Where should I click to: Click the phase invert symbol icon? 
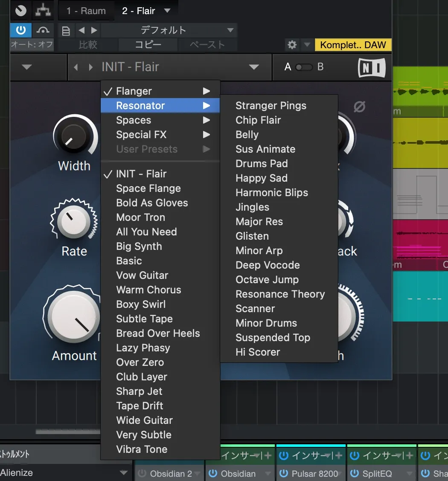click(x=359, y=107)
